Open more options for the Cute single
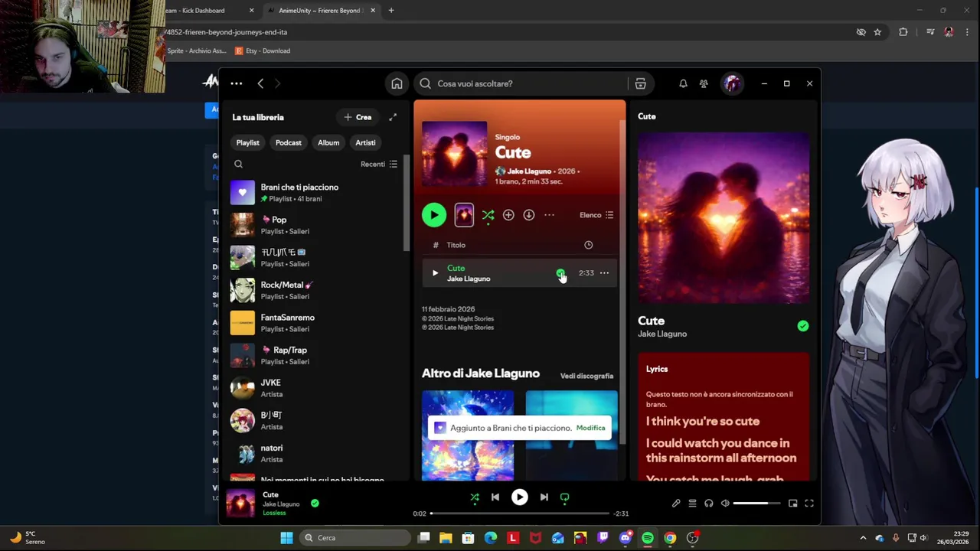The width and height of the screenshot is (980, 551). click(549, 215)
